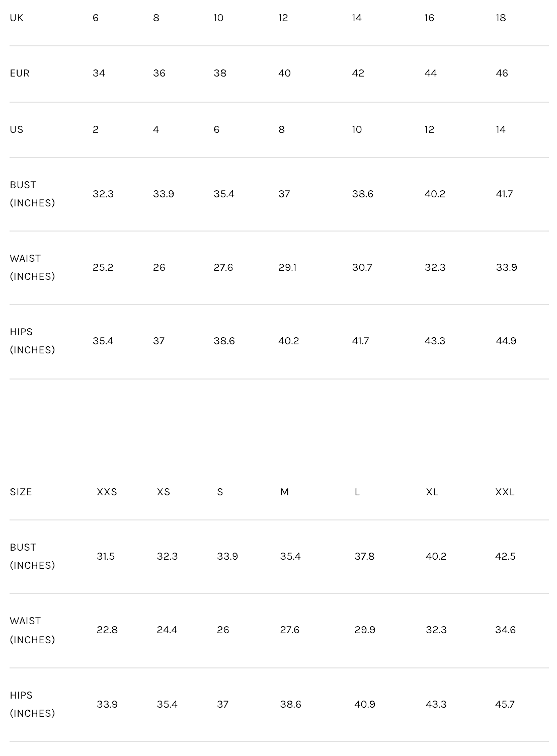Click the 24.4 waist value
The height and width of the screenshot is (756, 557).
click(x=167, y=630)
